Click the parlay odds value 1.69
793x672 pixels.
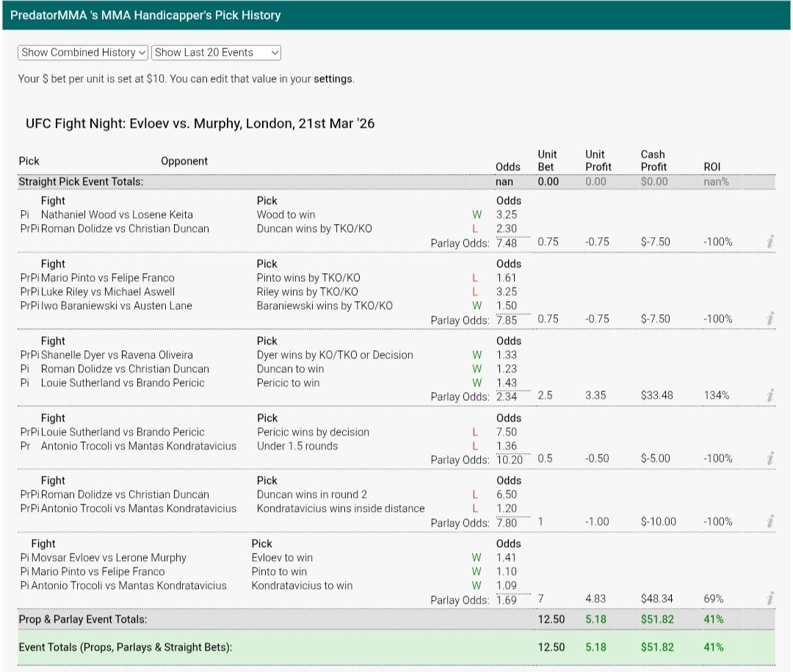click(506, 600)
